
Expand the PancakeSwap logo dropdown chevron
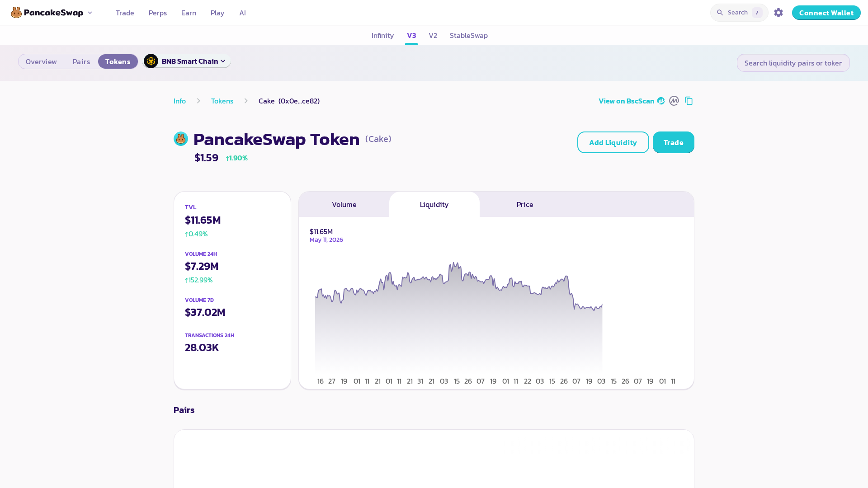pos(90,13)
